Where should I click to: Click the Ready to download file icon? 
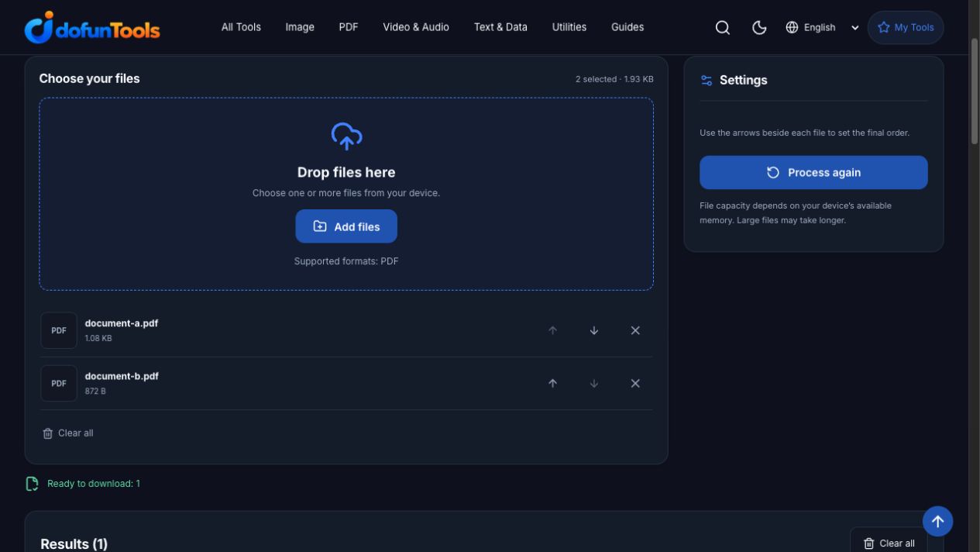(32, 484)
